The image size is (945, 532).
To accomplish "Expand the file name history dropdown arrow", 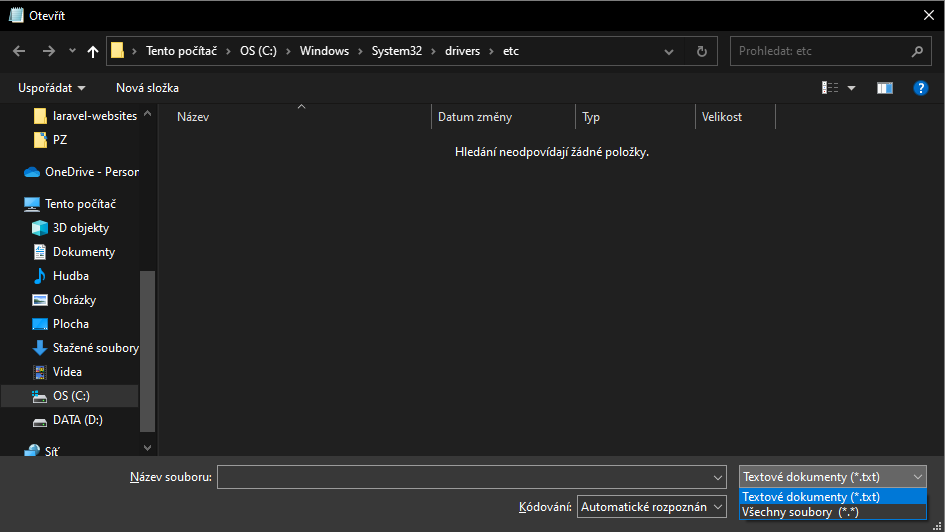I will coord(717,478).
